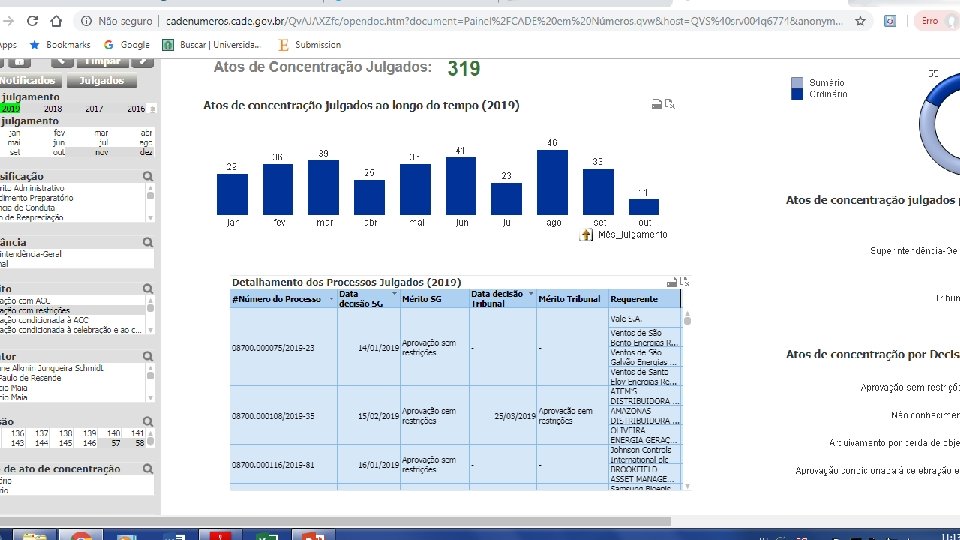
Task: Select Procedimento Preparatório in Classificação list
Action: click(x=37, y=198)
